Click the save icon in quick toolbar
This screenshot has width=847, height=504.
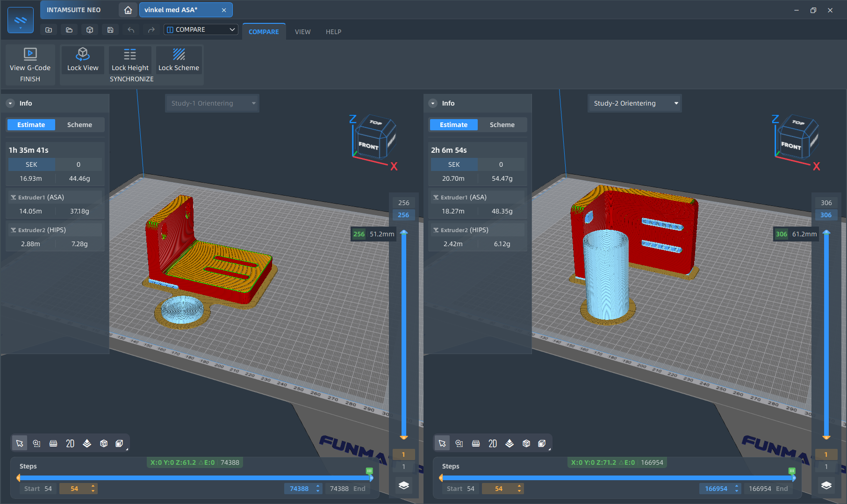(x=110, y=30)
